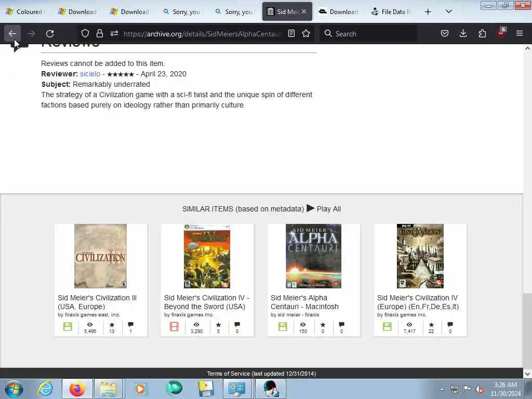
Task: View site security via the padlock icon
Action: coord(99,33)
